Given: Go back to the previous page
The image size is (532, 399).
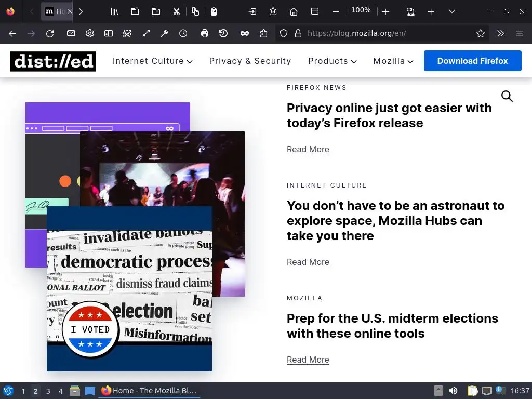Looking at the screenshot, I should 12,33.
